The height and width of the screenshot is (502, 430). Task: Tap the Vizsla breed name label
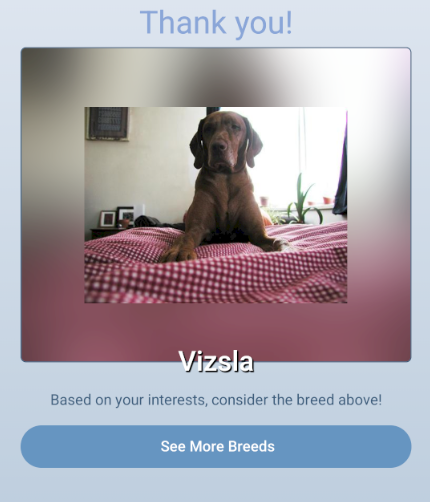pos(216,362)
